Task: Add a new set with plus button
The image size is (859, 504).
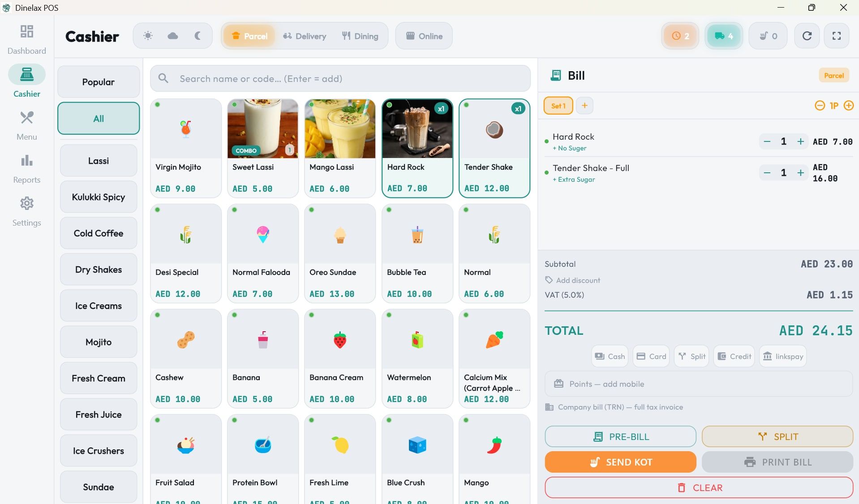Action: 584,106
